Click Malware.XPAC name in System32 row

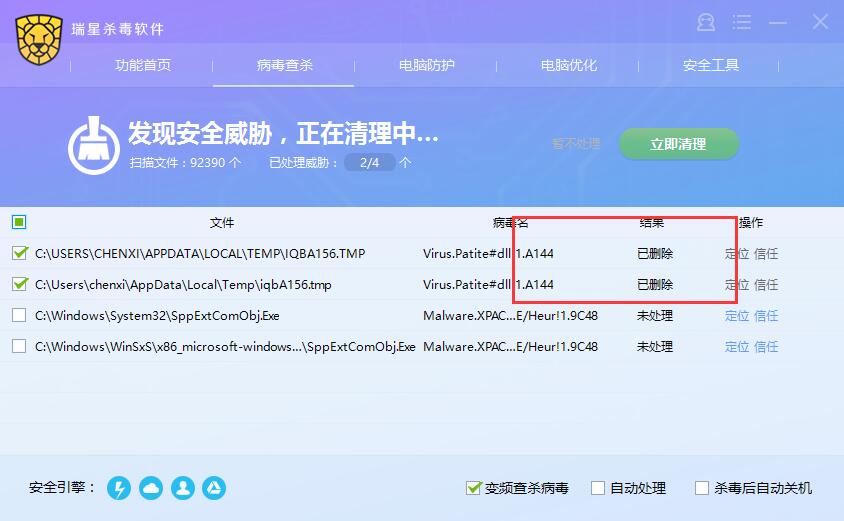[x=510, y=315]
